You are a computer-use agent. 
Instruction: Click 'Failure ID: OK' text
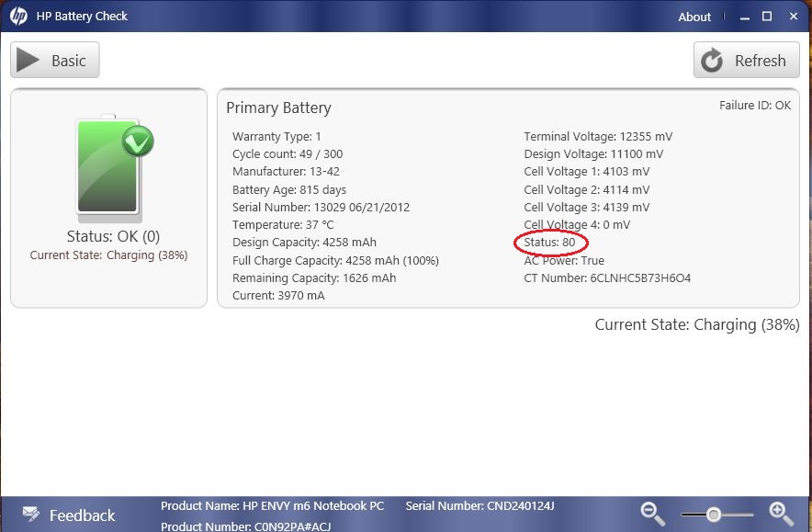coord(755,105)
